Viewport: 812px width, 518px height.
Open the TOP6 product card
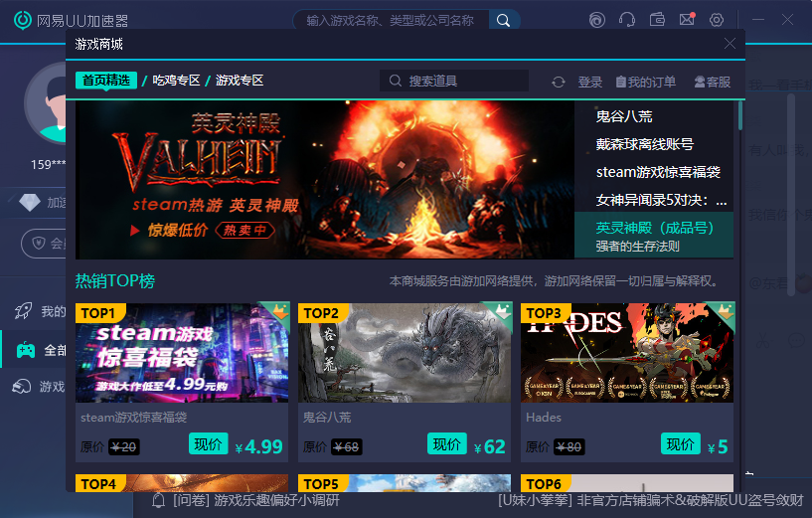click(x=627, y=483)
